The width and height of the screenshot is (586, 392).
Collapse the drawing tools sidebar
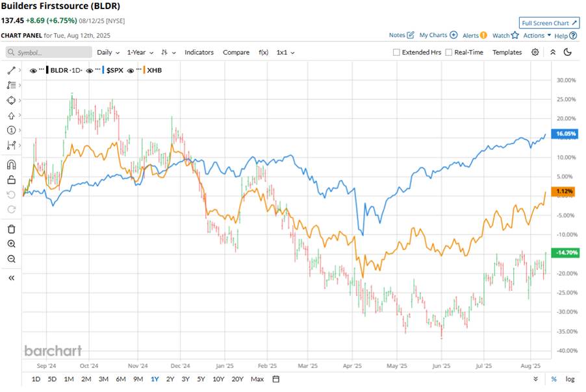[x=11, y=278]
